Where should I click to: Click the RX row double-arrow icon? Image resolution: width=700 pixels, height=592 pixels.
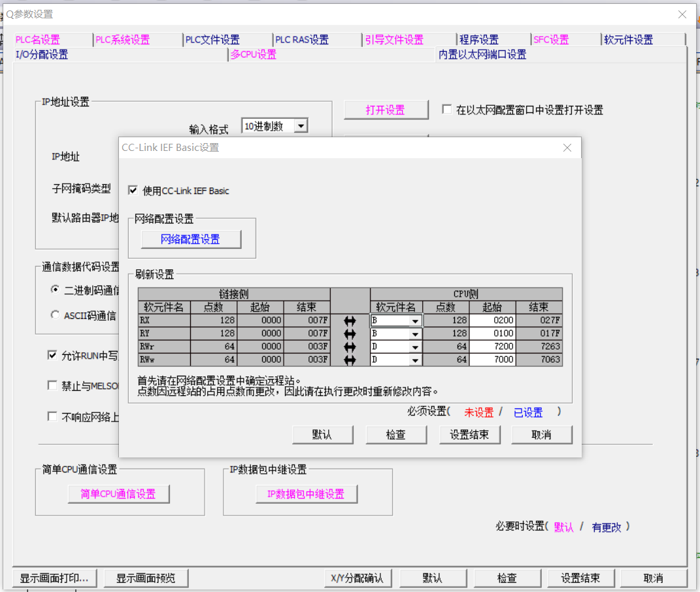click(350, 321)
